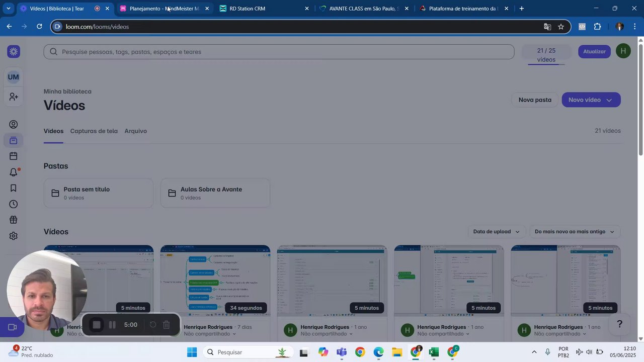Switch to Planejamento MindMeister browser tab

tap(165, 9)
